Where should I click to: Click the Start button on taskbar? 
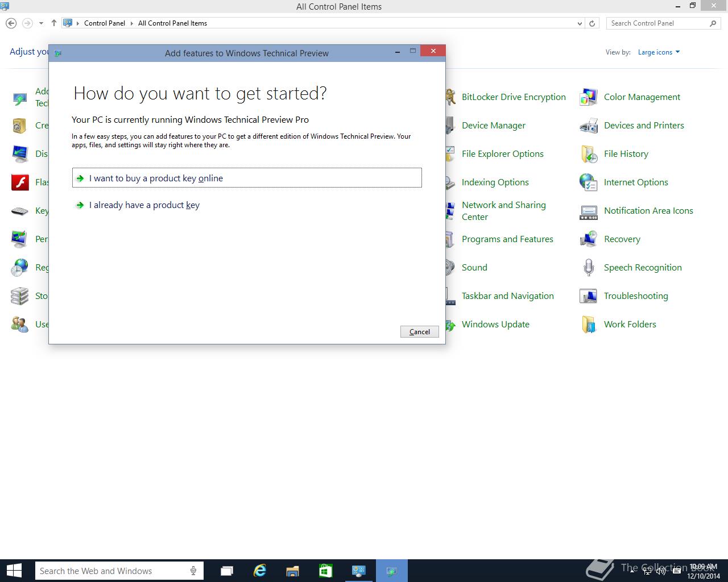pos(14,571)
